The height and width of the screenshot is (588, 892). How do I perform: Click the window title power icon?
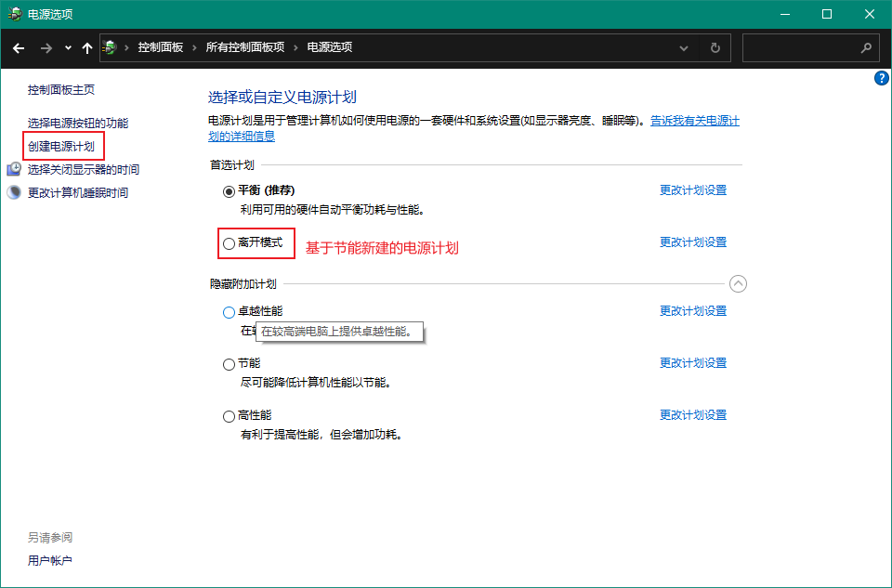coord(15,14)
